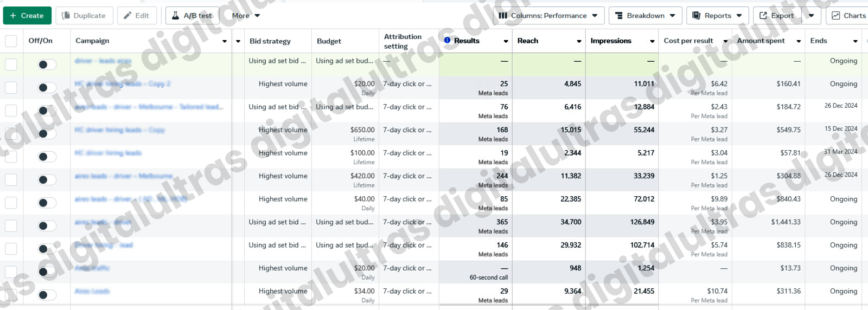The image size is (868, 310).
Task: Click the Columns bars icon
Action: pos(503,16)
